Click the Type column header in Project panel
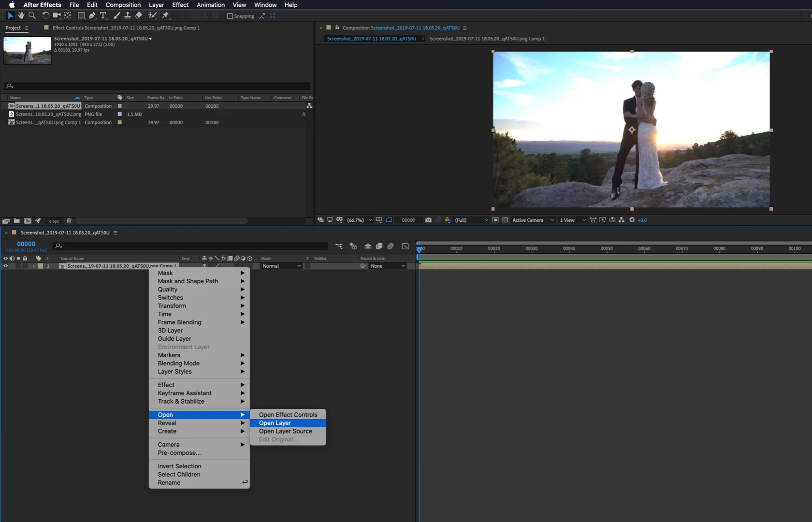This screenshot has height=522, width=812. tap(88, 98)
